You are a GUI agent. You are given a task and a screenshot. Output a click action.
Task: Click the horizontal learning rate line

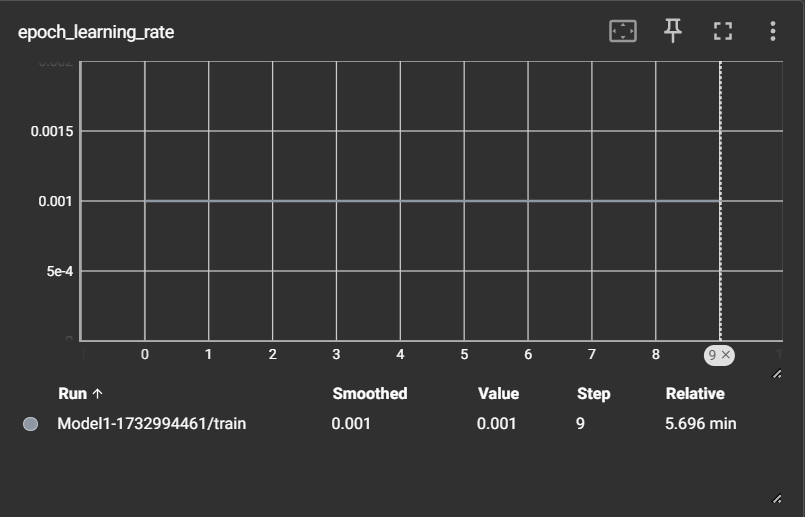point(430,200)
